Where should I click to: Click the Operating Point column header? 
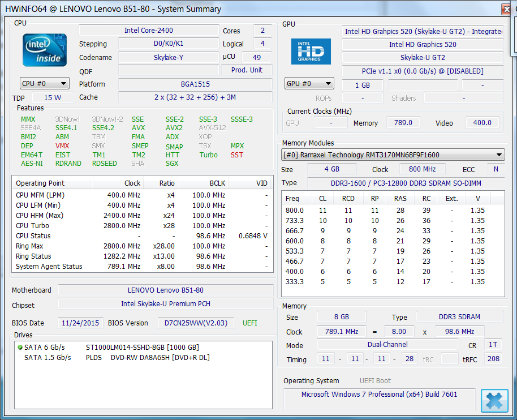[53, 183]
